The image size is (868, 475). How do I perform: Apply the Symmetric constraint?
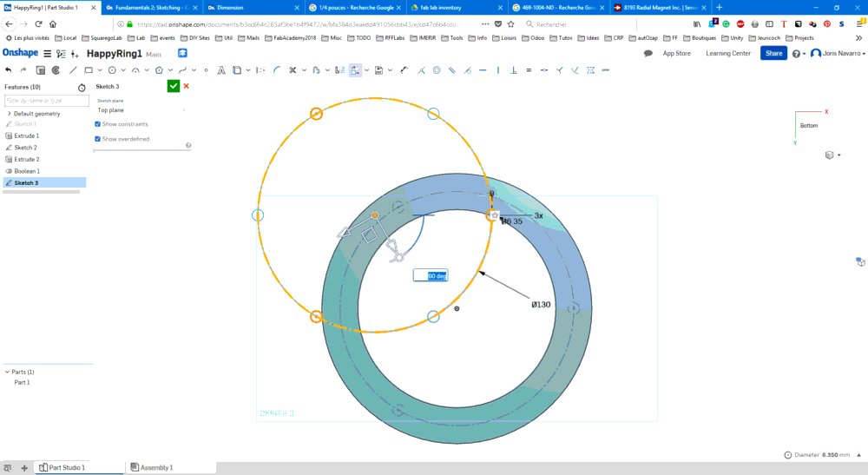[590, 70]
